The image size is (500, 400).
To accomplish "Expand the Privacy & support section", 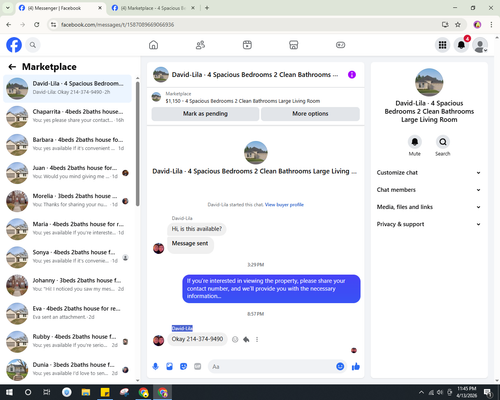I will point(429,224).
